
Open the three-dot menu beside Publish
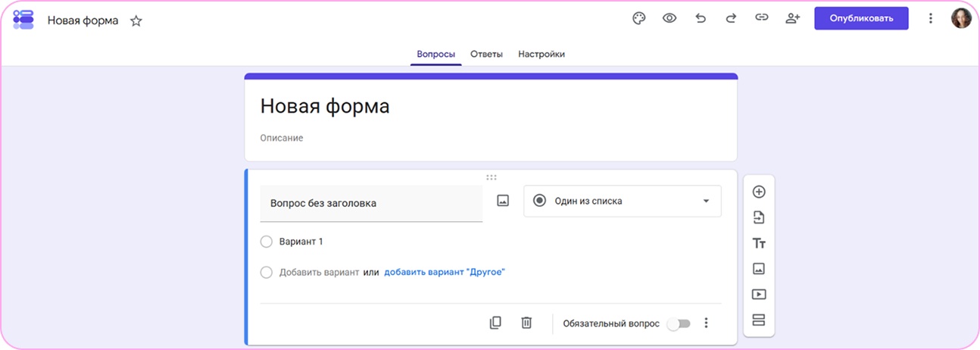pos(931,19)
